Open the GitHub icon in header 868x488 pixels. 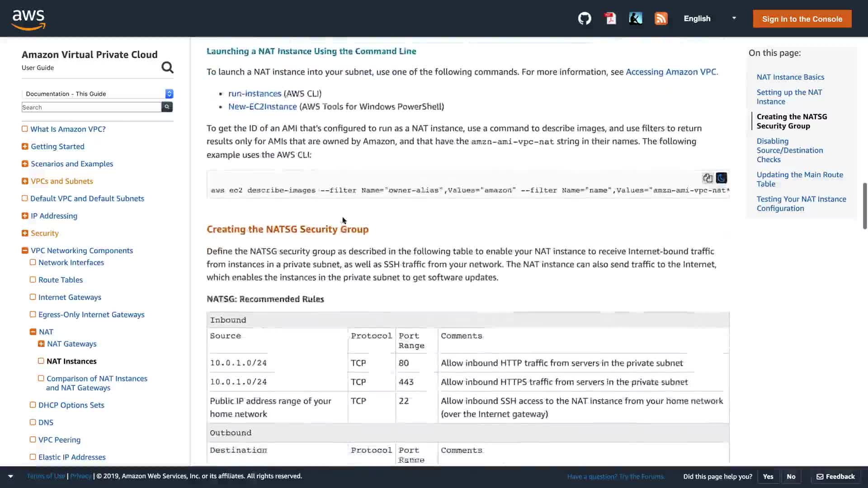point(585,19)
